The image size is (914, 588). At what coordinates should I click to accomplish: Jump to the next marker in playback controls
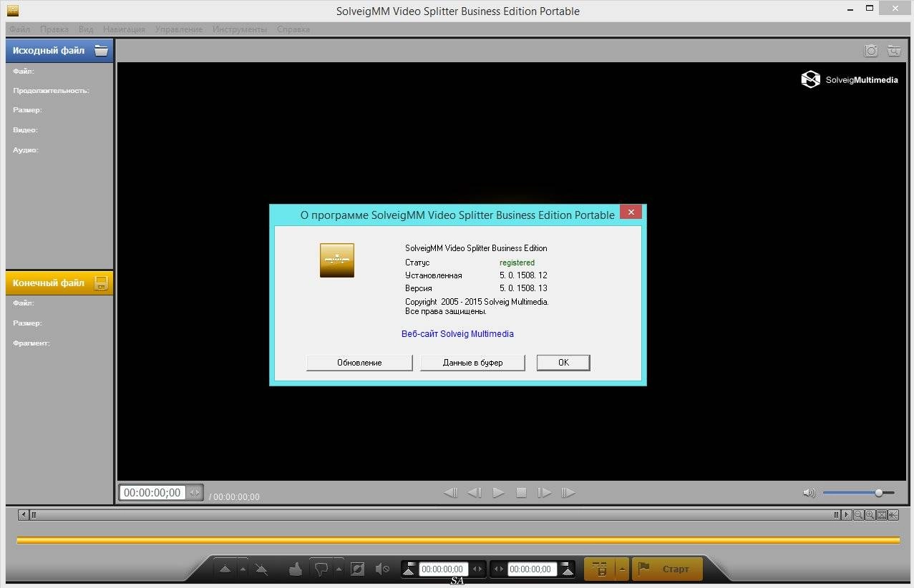pyautogui.click(x=568, y=493)
